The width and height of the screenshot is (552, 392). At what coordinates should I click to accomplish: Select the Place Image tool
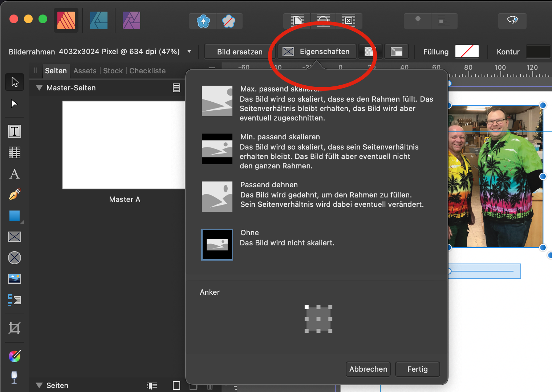pos(15,279)
